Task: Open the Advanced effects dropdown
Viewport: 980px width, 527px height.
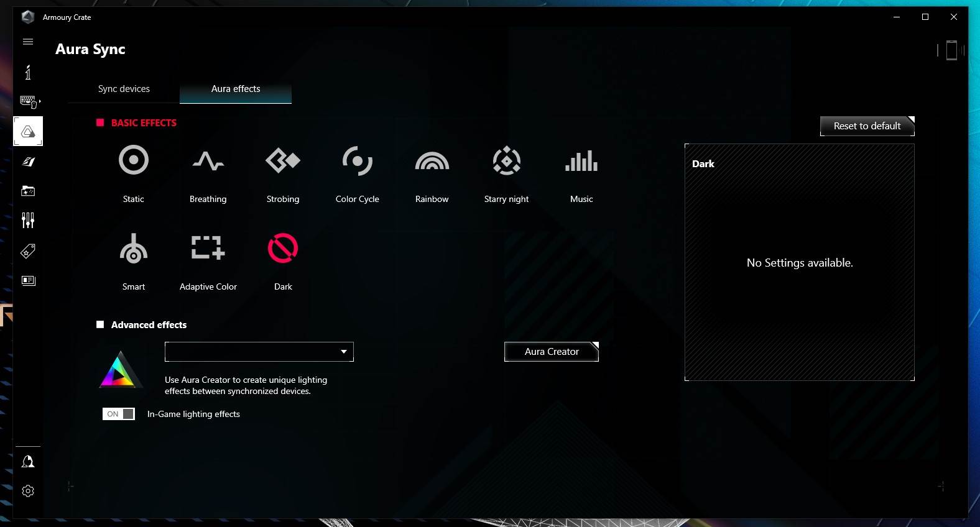Action: point(259,352)
